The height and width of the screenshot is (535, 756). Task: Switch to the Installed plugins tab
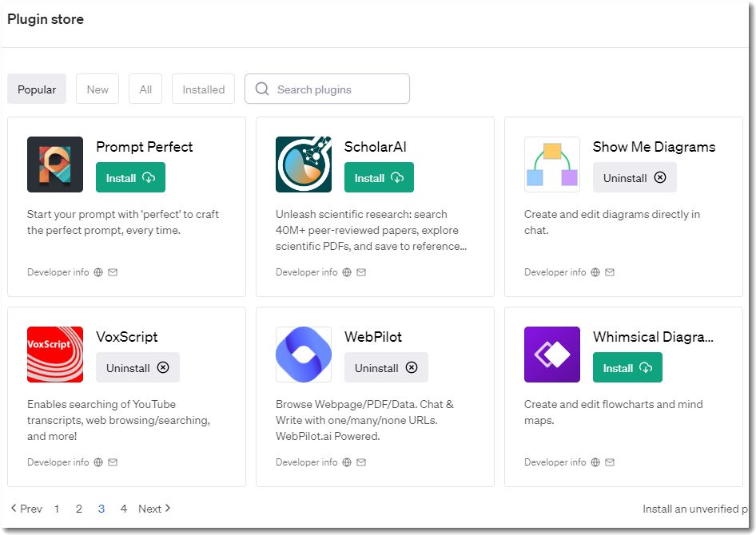203,89
